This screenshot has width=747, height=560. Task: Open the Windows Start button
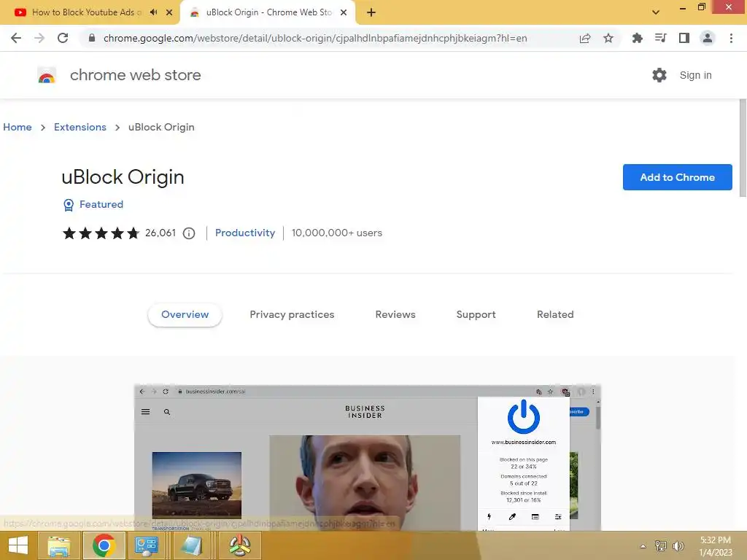[18, 545]
